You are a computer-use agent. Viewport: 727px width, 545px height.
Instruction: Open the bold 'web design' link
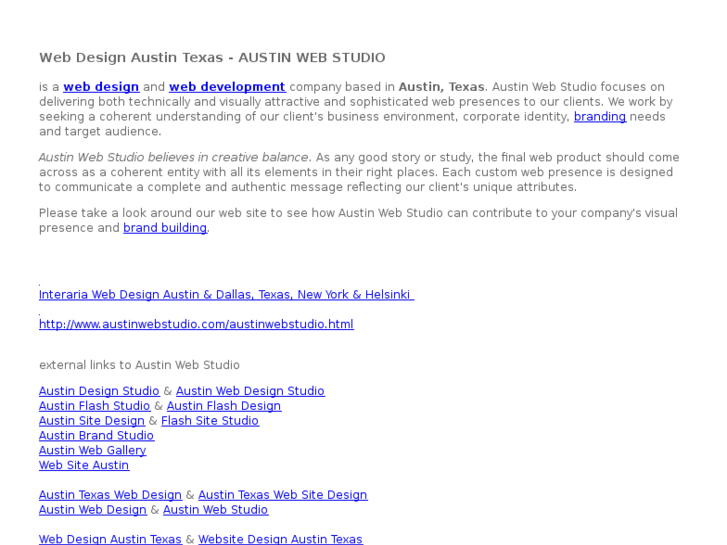tap(101, 87)
